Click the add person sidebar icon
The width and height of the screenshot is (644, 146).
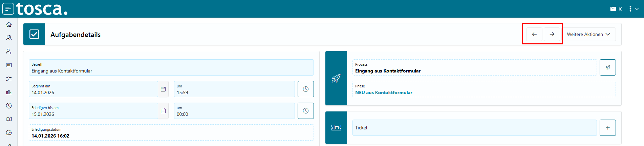(x=9, y=51)
